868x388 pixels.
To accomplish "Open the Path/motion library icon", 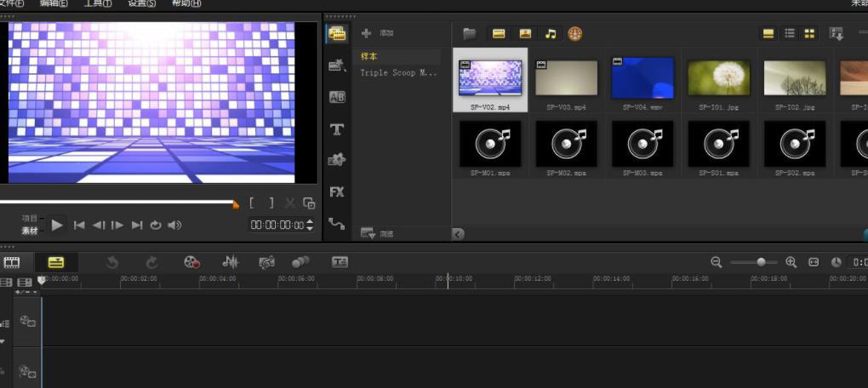I will pyautogui.click(x=337, y=225).
